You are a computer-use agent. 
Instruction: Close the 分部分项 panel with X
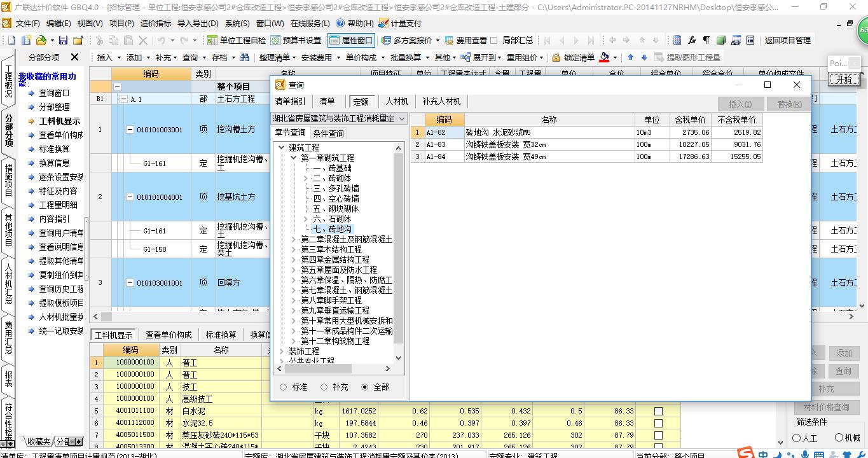(75, 57)
